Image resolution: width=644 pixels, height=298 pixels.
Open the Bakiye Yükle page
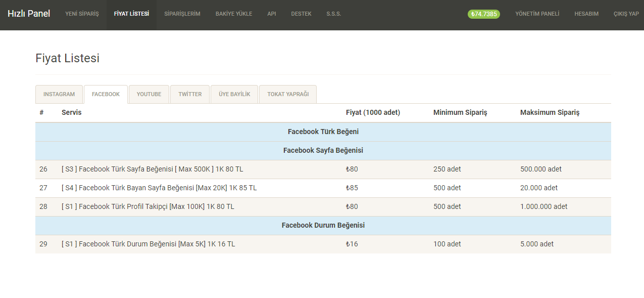point(234,14)
